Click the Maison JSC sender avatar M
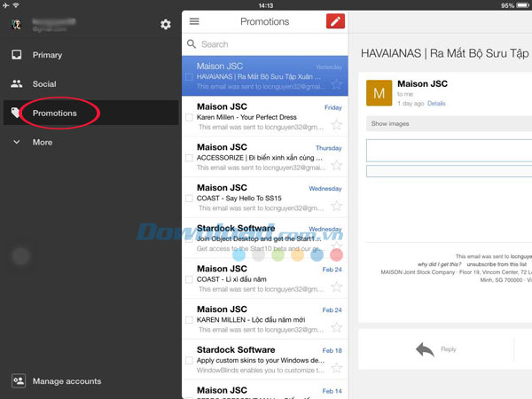 pyautogui.click(x=379, y=93)
